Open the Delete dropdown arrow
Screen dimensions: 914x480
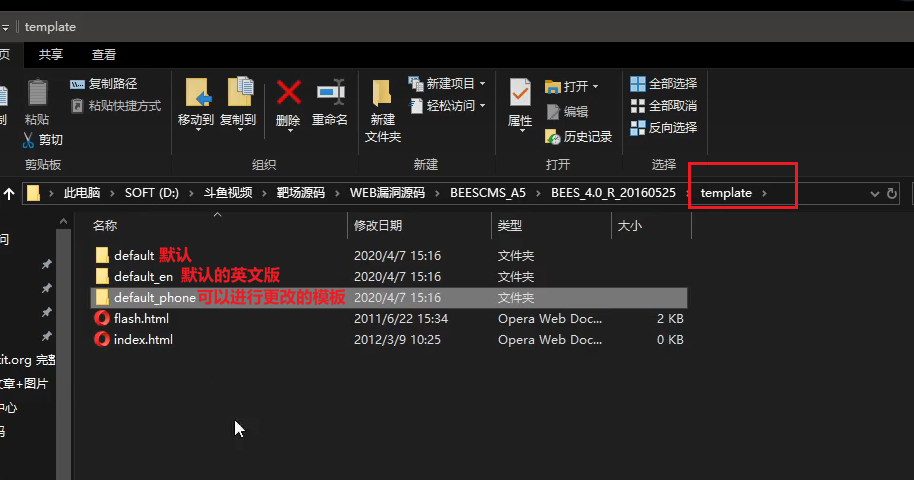(289, 131)
